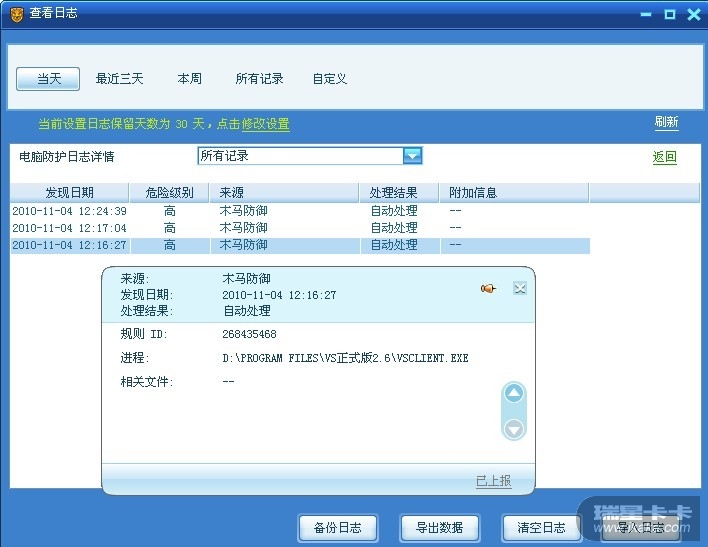Sort by 发现日期 column header

pos(70,193)
